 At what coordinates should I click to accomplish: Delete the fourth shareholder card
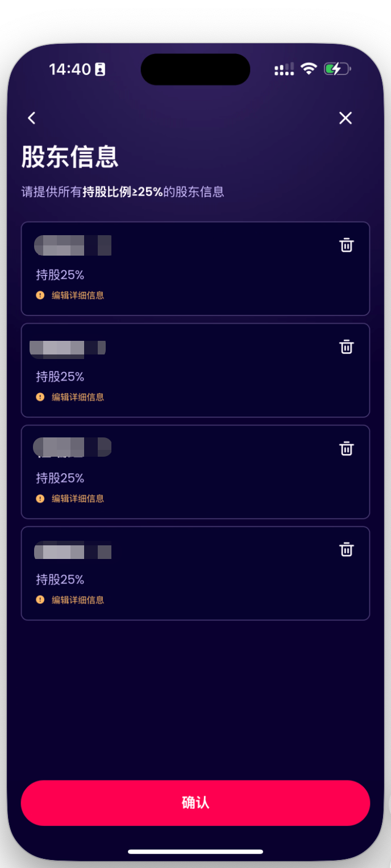[347, 549]
